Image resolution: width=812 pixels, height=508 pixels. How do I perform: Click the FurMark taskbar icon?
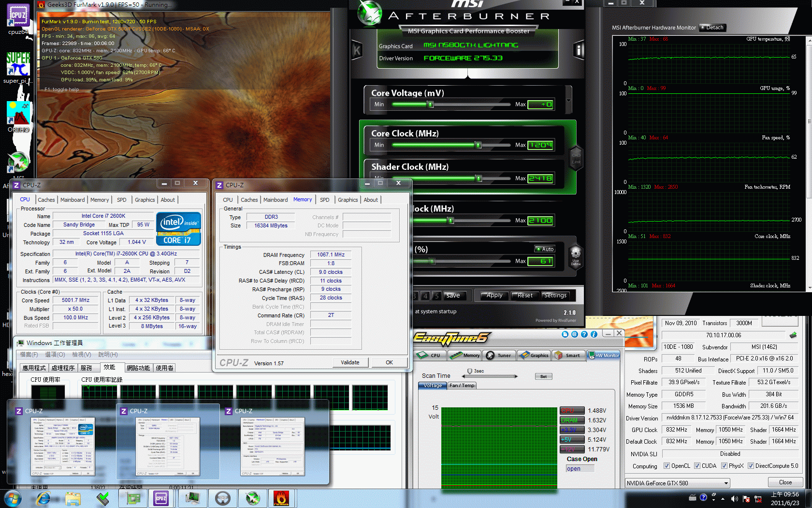pos(282,498)
